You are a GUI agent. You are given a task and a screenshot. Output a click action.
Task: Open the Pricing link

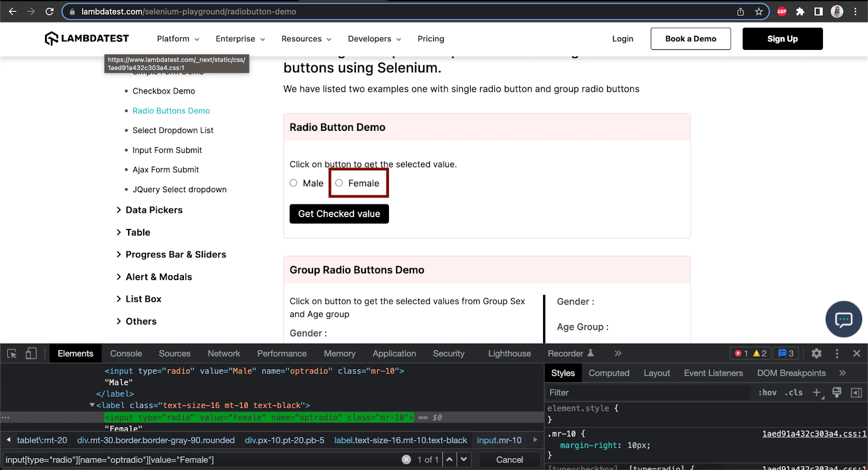coord(431,39)
